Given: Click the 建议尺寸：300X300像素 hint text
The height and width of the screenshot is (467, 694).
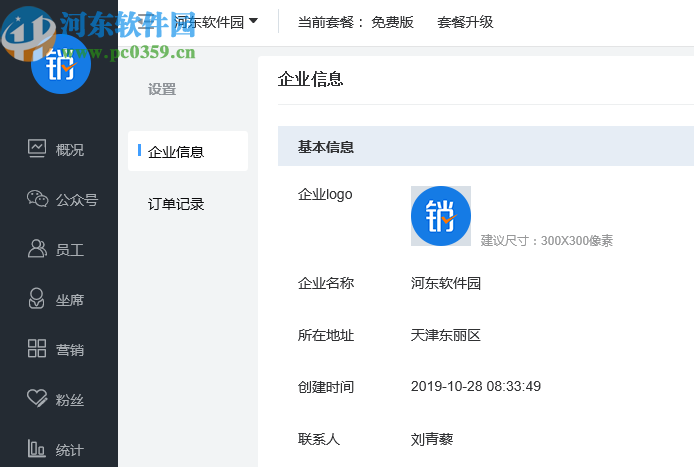Looking at the screenshot, I should [547, 240].
